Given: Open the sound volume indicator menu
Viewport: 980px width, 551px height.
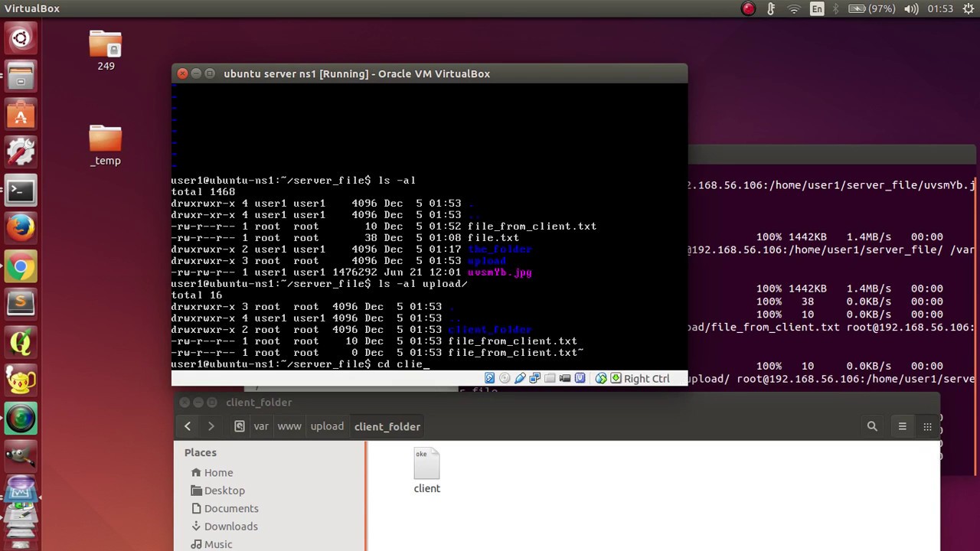Looking at the screenshot, I should (911, 9).
